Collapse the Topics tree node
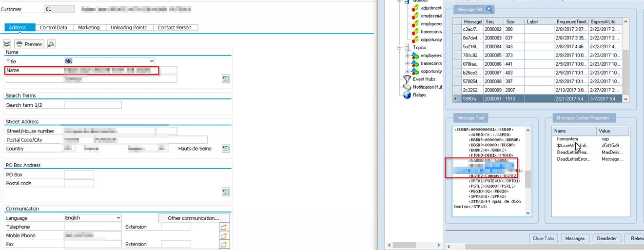Viewport: 644px width, 250px height. click(x=399, y=48)
